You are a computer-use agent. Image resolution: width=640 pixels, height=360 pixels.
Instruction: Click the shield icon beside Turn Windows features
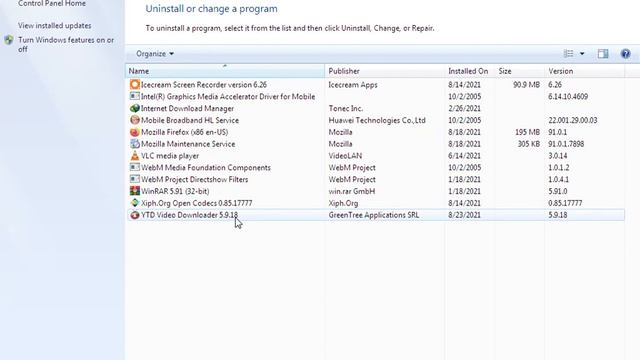[x=9, y=40]
